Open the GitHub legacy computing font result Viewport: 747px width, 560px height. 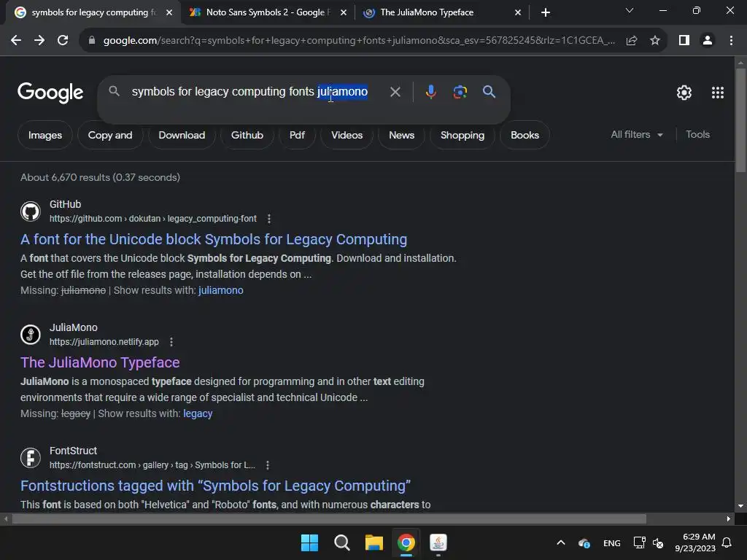click(x=214, y=239)
